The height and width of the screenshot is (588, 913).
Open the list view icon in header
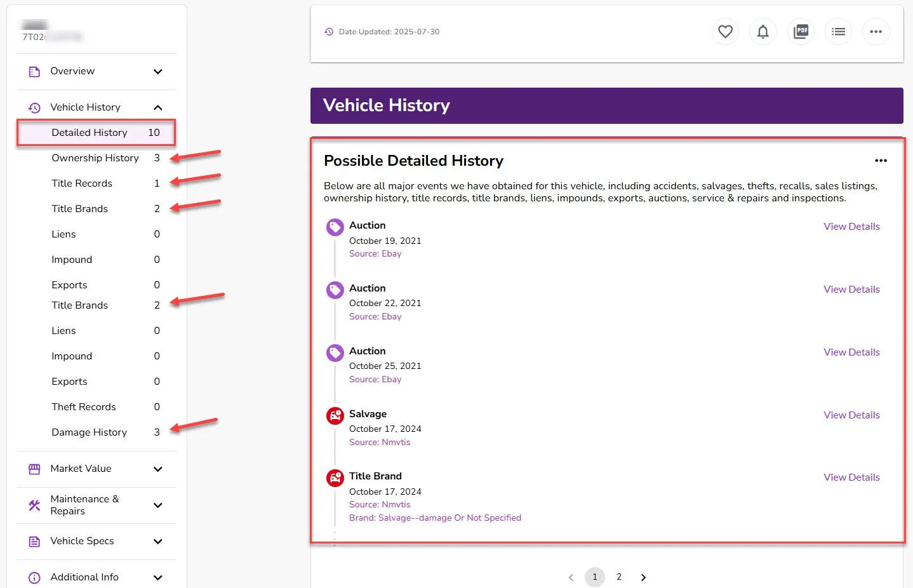point(839,32)
